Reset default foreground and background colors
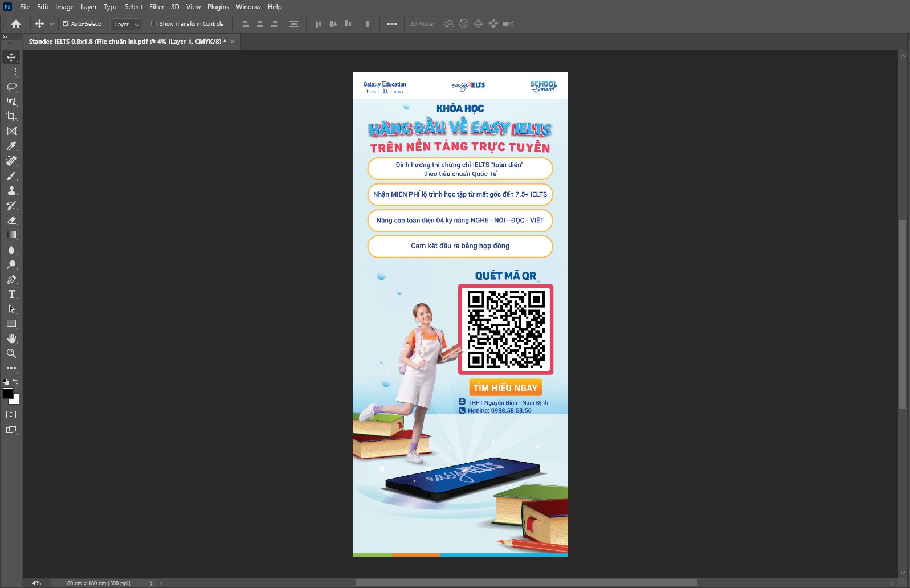Viewport: 910px width, 588px height. [6, 382]
